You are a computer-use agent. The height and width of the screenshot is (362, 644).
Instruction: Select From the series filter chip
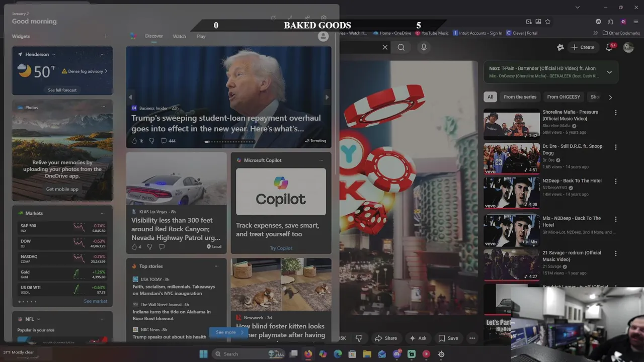520,97
